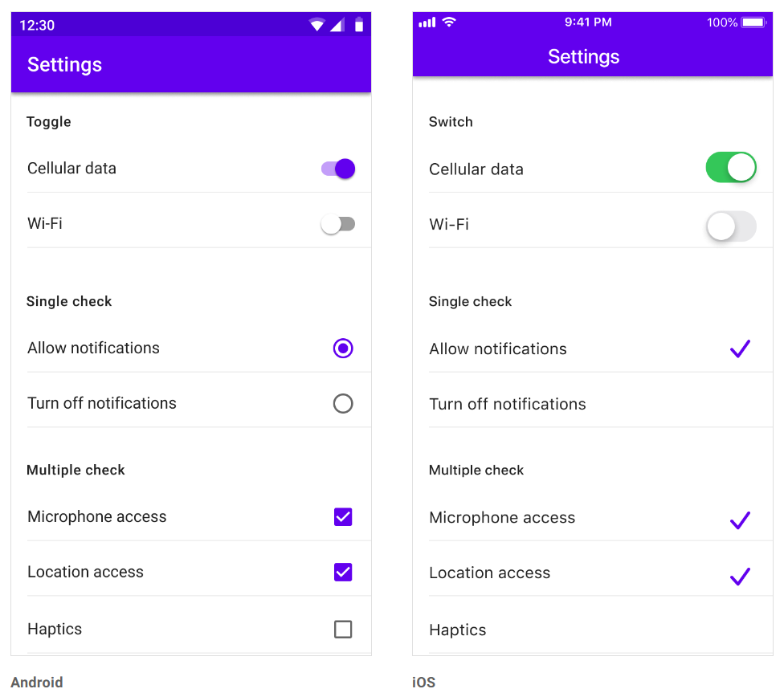Select the iOS Haptics row
The image size is (784, 697).
click(593, 630)
